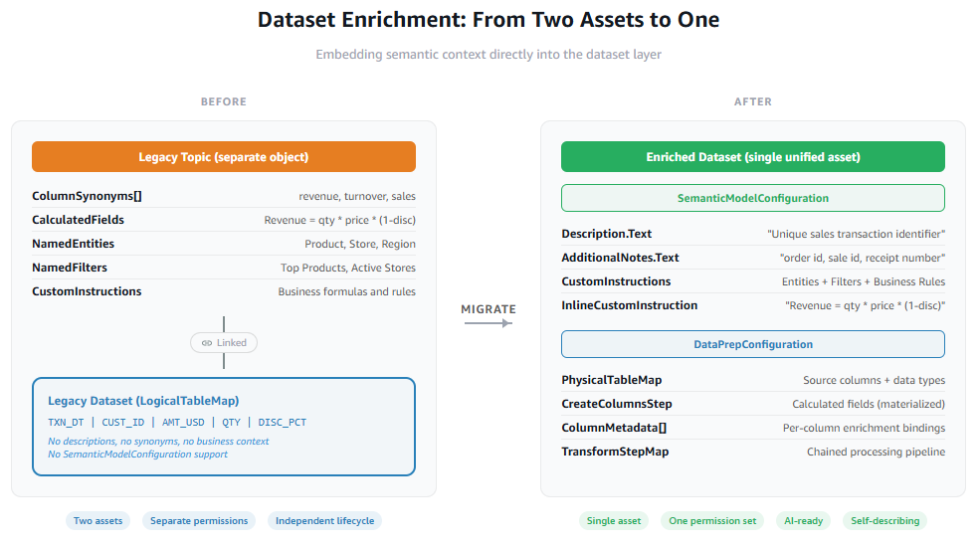Click the CUST_ID column name
This screenshot has width=980, height=548.
[123, 423]
